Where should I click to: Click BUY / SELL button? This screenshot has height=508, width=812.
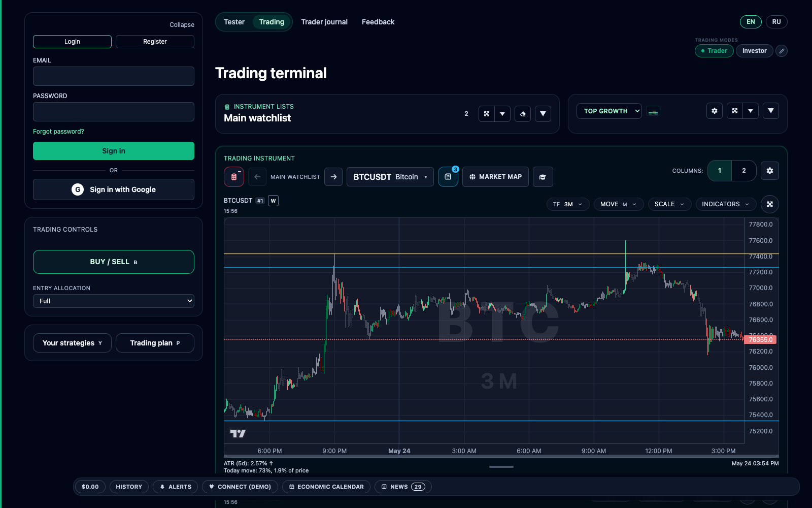click(114, 262)
